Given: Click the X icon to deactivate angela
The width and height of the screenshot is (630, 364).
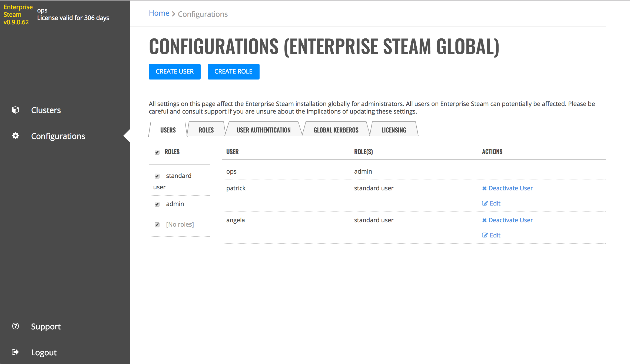Looking at the screenshot, I should point(484,220).
